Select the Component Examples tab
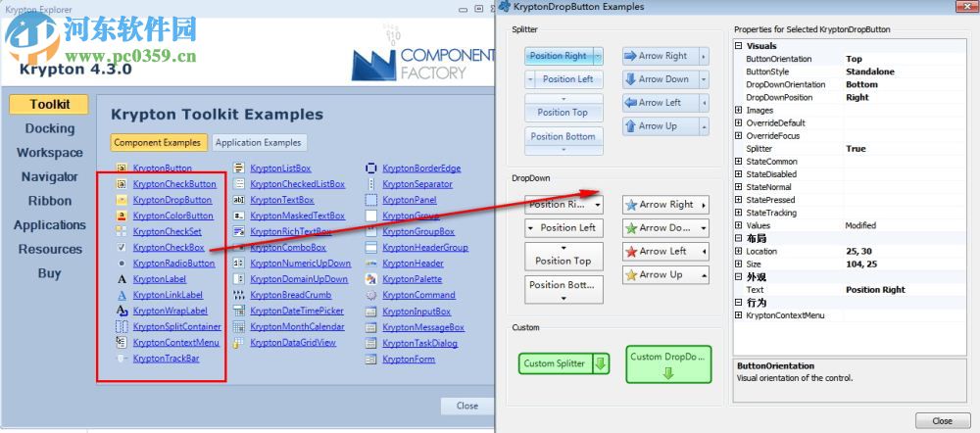 click(159, 142)
